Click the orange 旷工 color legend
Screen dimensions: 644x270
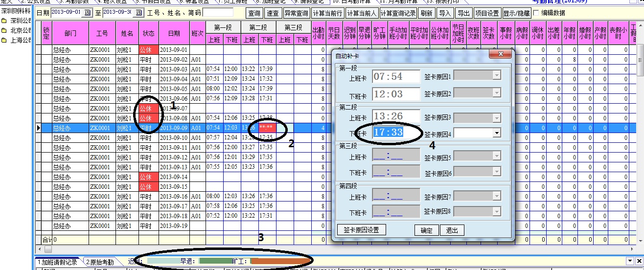tap(279, 261)
